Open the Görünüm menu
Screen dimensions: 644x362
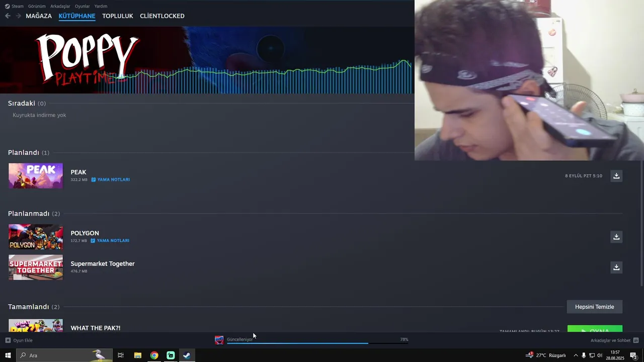point(37,6)
